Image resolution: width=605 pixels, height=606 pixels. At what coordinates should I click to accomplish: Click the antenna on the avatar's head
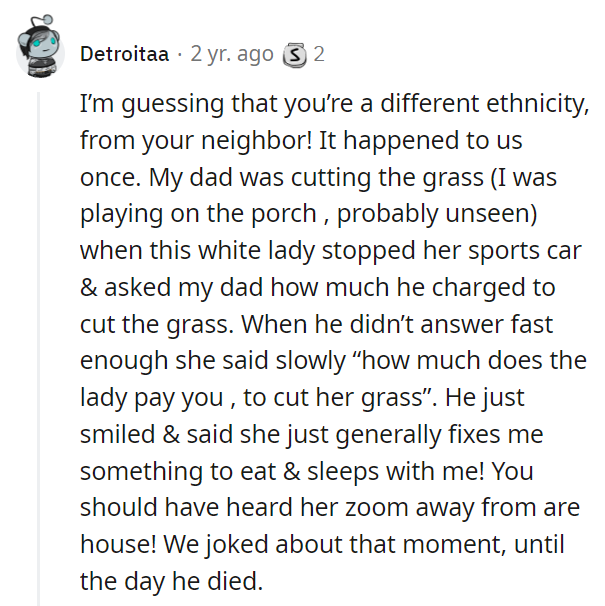click(42, 20)
